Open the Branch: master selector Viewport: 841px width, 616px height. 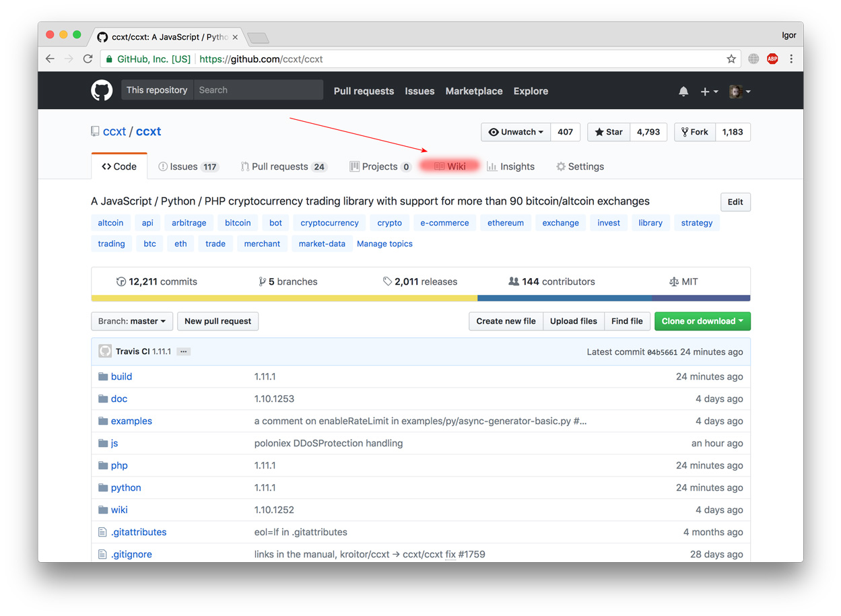coord(132,321)
